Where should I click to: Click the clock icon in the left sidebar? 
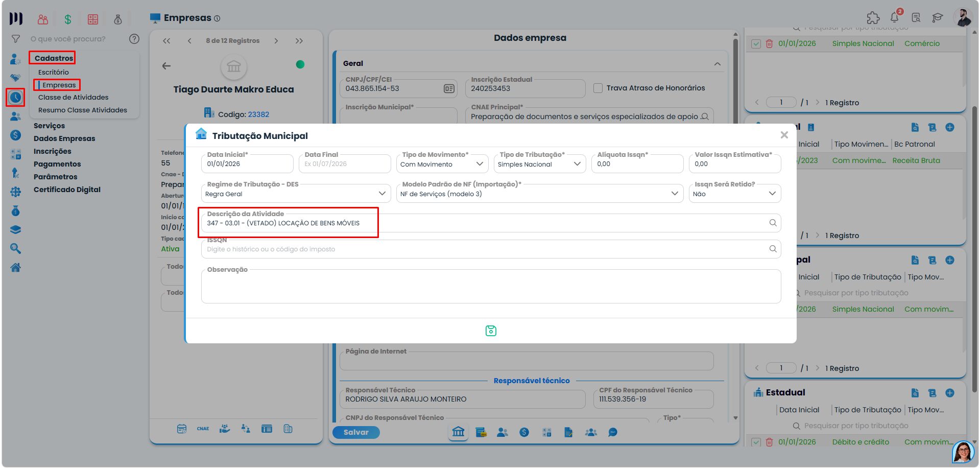(x=16, y=97)
